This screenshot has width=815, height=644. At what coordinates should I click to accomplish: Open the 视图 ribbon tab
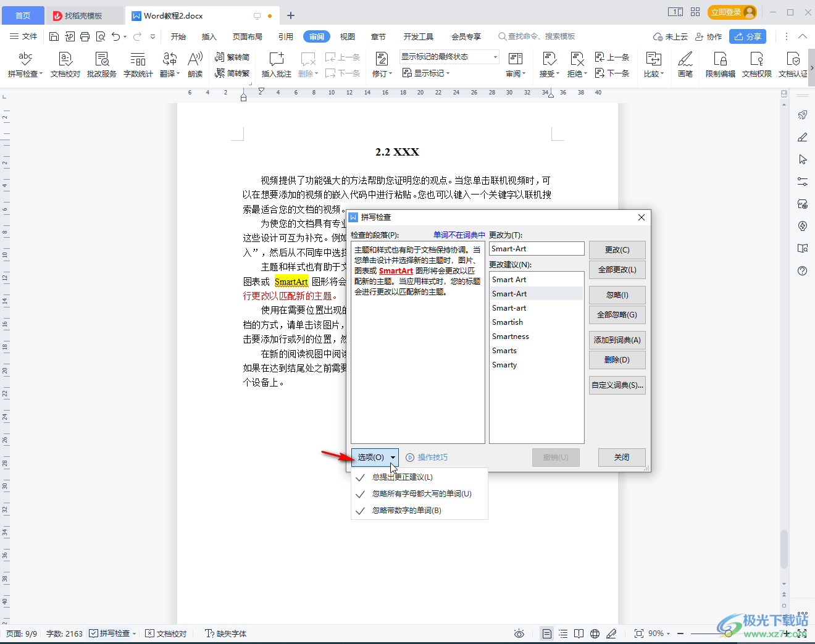pos(348,36)
